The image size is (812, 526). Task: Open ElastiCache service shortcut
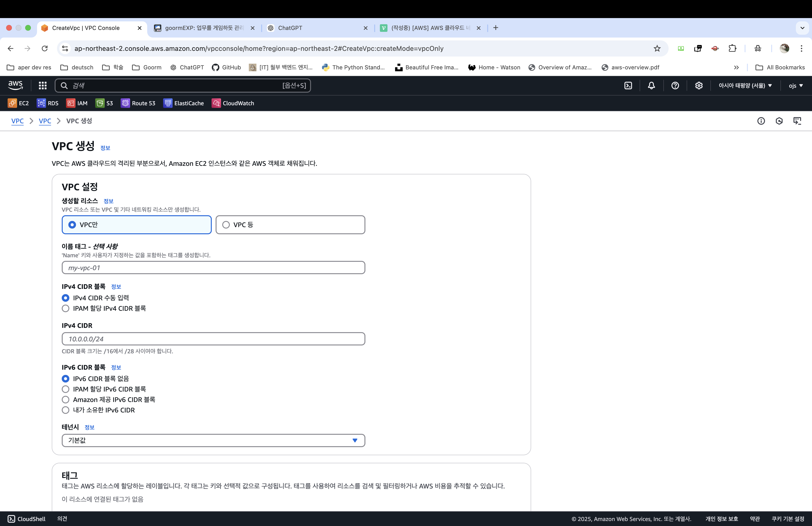click(184, 103)
